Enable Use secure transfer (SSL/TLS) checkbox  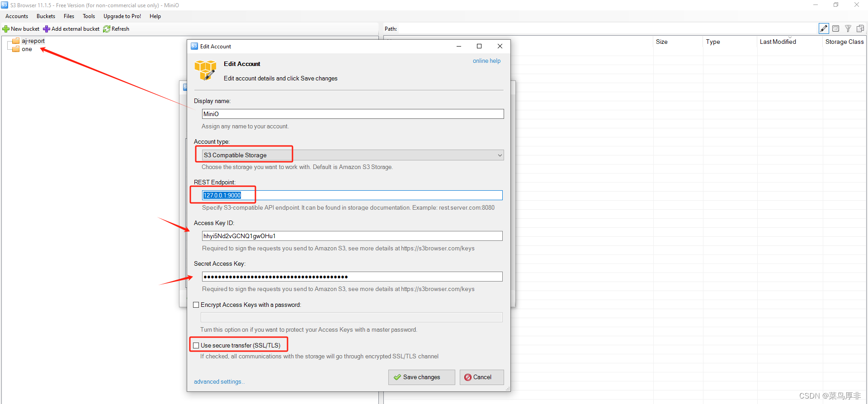coord(196,346)
